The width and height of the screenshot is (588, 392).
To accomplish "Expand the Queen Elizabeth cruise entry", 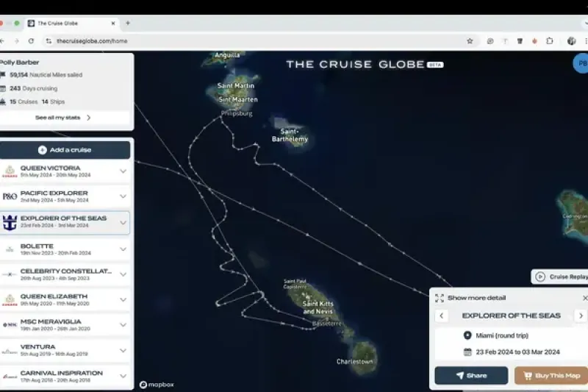I will coord(123,299).
